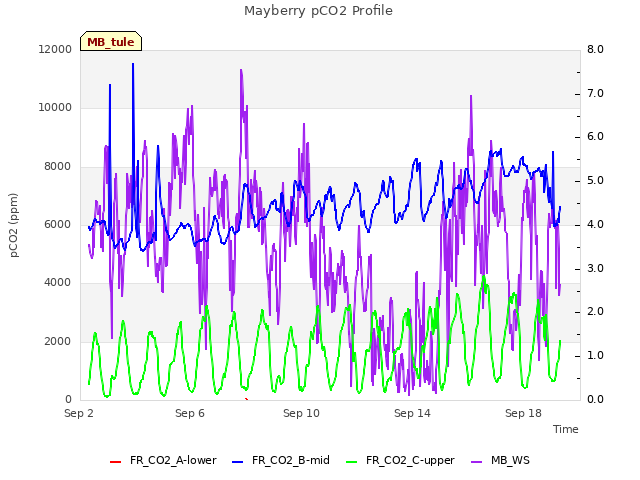Viewport: 640px width, 480px height.
Task: Click the 6000 left axis label
Action: point(58,224)
